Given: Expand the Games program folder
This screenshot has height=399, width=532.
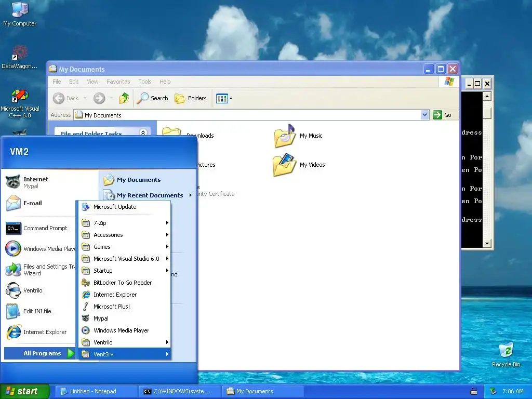Looking at the screenshot, I should coord(125,247).
